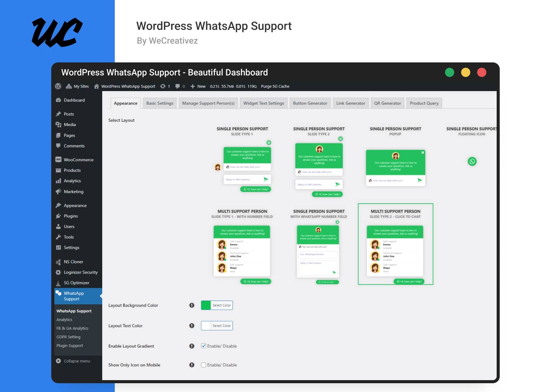Choose Single Person Support Slide Type 2 layout
Image resolution: width=551 pixels, height=392 pixels.
319,162
